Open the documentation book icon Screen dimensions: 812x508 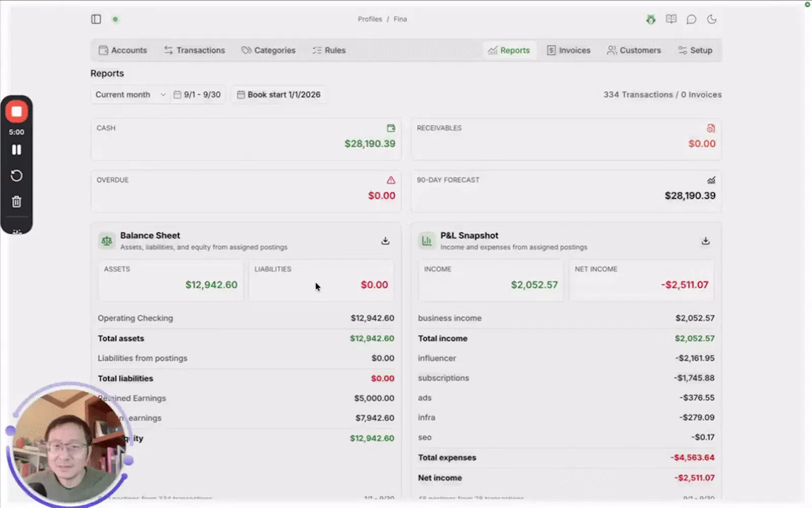(x=671, y=19)
